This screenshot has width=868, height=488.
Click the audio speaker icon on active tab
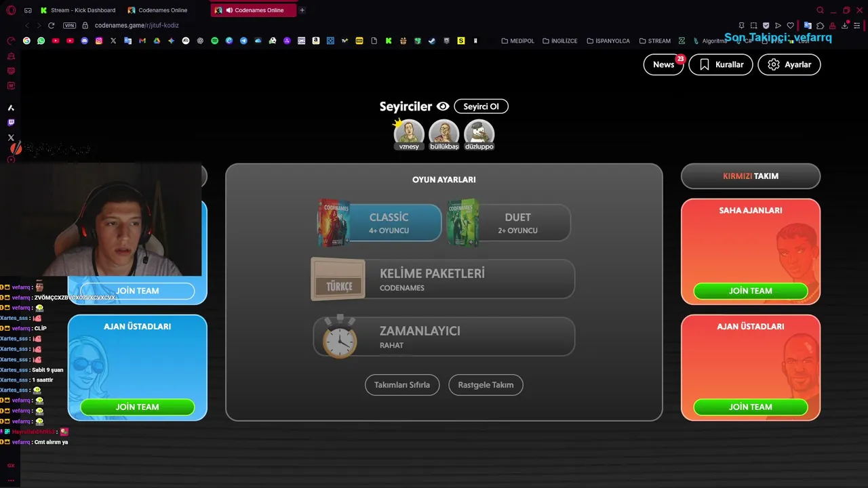(x=229, y=10)
